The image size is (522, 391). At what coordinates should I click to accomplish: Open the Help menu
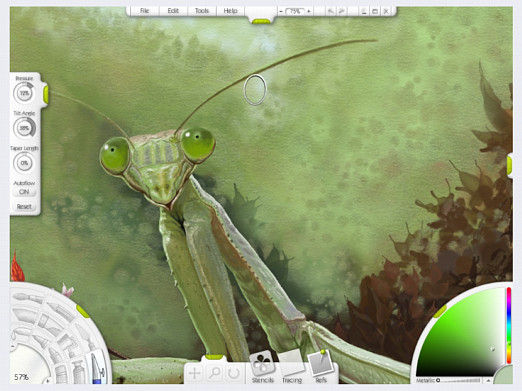click(x=230, y=11)
